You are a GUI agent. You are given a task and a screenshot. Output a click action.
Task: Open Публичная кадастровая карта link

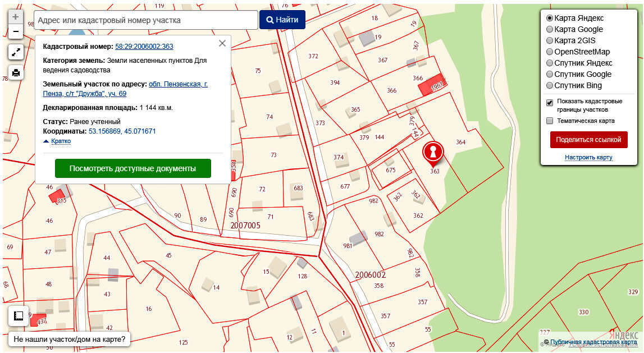(593, 342)
